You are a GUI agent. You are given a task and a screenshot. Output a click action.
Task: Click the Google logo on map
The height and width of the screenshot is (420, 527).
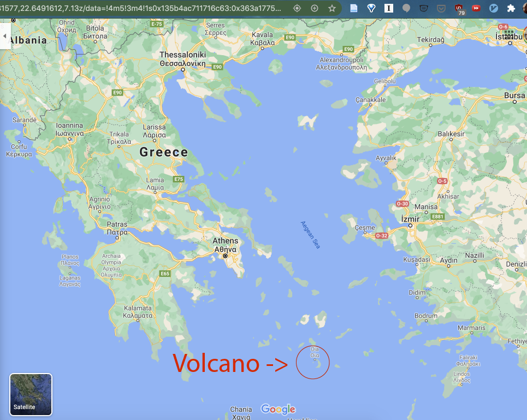tap(279, 409)
